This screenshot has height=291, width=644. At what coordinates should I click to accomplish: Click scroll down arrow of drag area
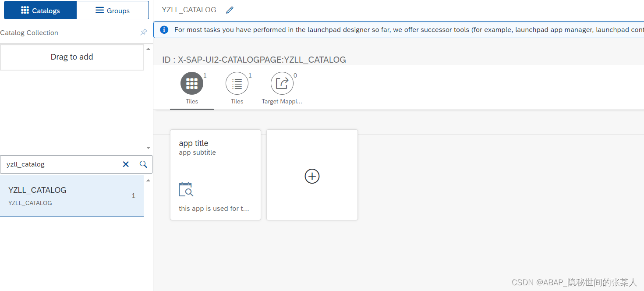click(148, 148)
